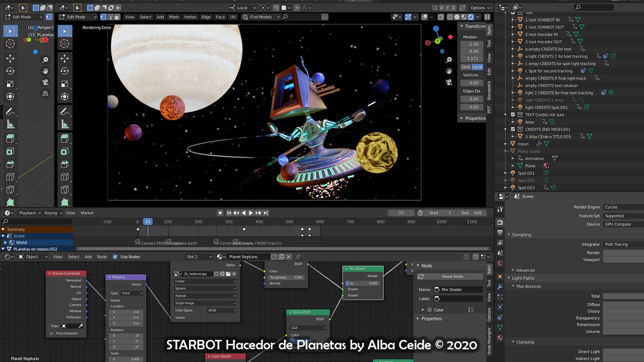Open the Output properties printer tab

(x=500, y=232)
